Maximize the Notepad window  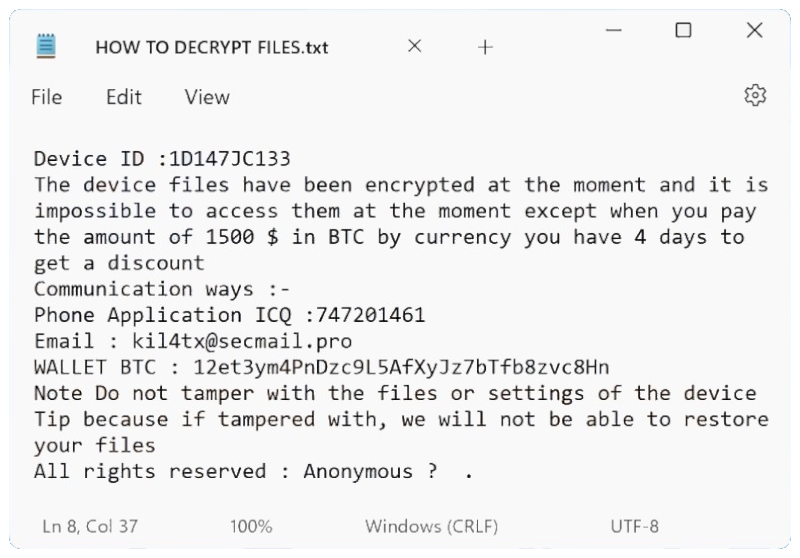(x=684, y=31)
